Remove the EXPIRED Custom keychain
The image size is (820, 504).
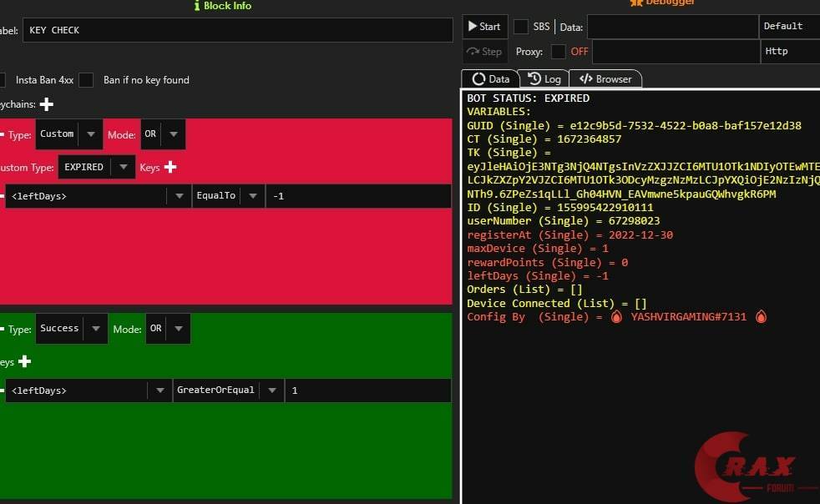pos(3,135)
